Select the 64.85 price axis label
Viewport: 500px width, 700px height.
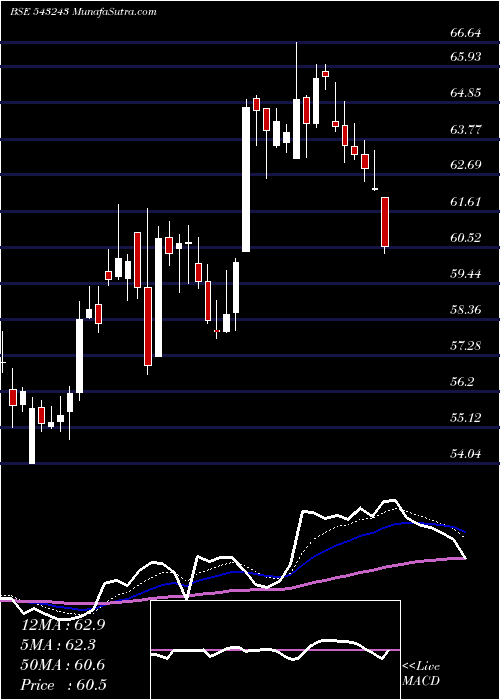pyautogui.click(x=466, y=93)
